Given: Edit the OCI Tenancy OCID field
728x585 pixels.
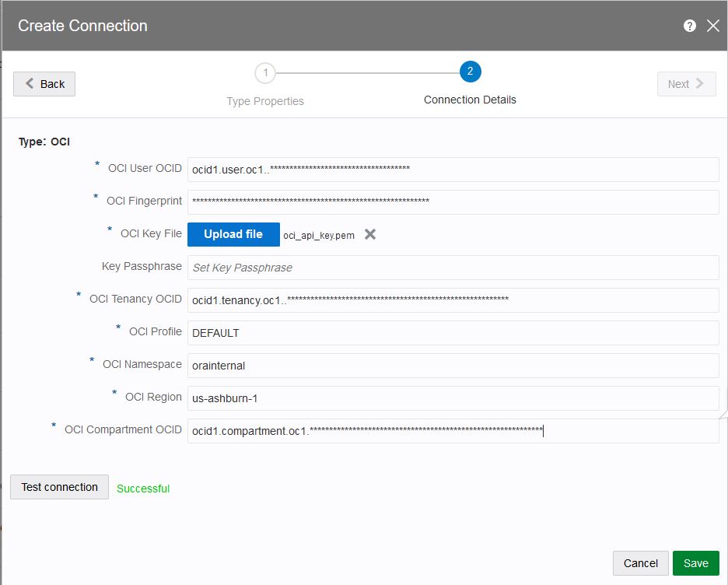Looking at the screenshot, I should tap(453, 300).
